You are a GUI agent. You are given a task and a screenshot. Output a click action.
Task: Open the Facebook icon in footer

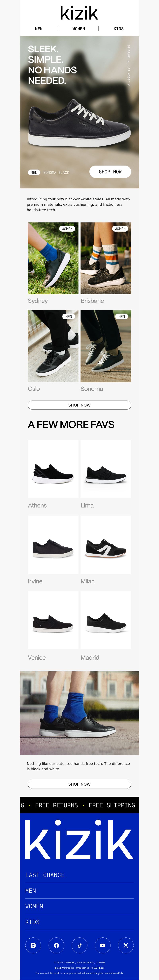pos(56,945)
